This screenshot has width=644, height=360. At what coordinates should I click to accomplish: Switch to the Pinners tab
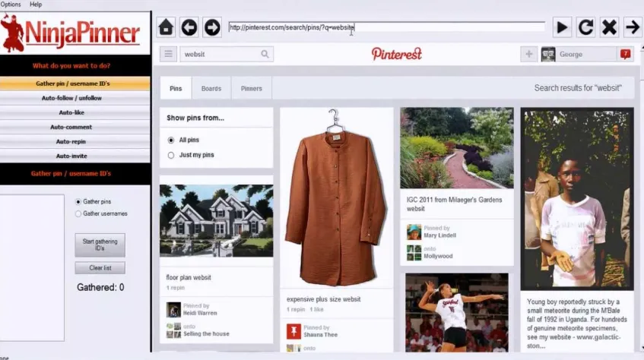[x=252, y=88]
